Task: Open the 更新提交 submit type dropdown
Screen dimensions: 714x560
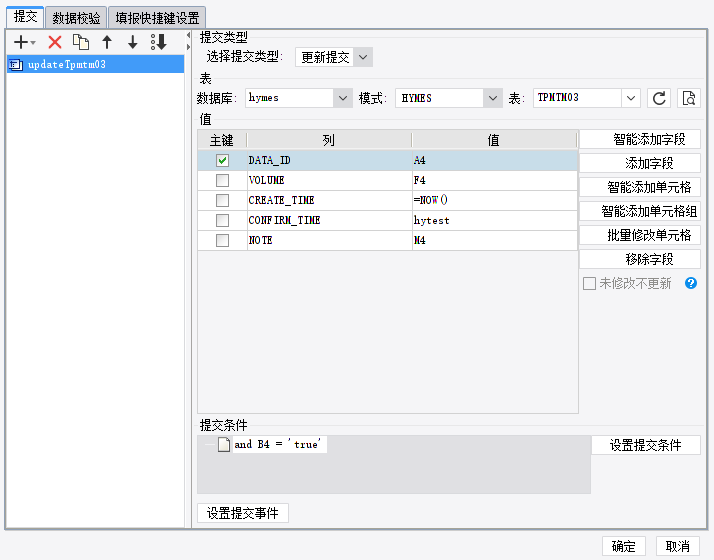Action: (x=363, y=57)
